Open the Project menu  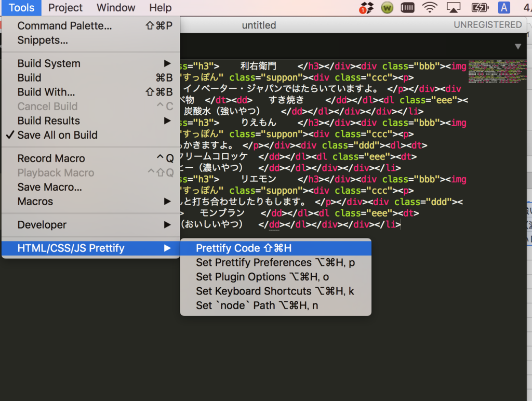pos(65,8)
